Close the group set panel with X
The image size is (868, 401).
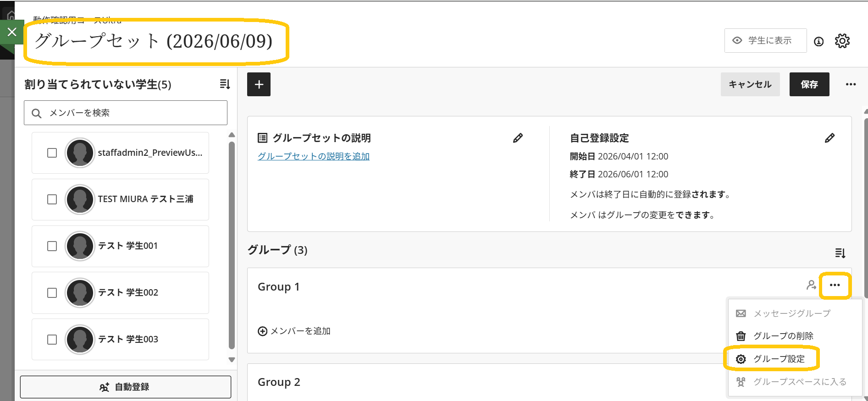click(12, 32)
